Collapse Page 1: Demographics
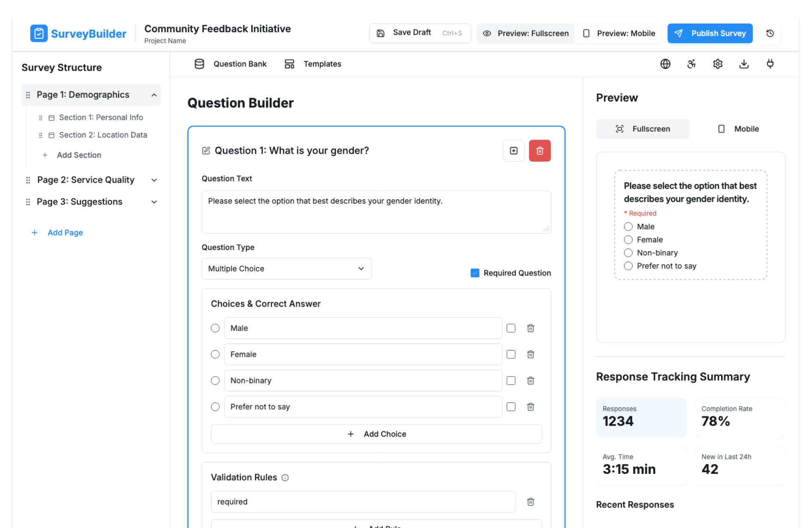The height and width of the screenshot is (528, 812). click(x=154, y=95)
